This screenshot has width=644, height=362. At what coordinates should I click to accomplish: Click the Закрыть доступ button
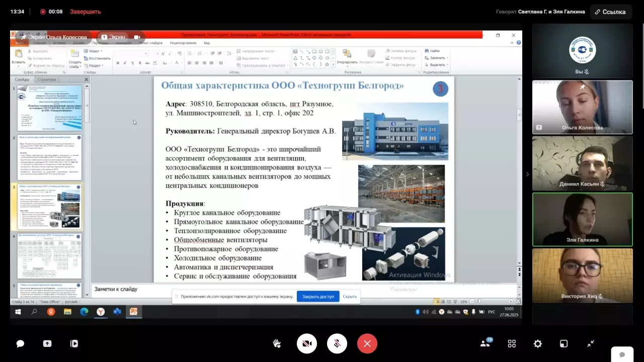point(318,297)
